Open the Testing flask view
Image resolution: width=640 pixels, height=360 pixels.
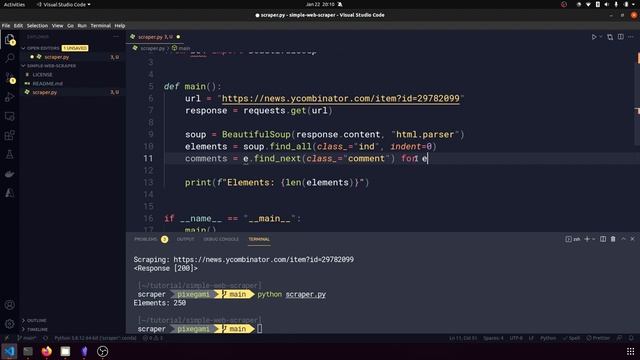(x=10, y=155)
